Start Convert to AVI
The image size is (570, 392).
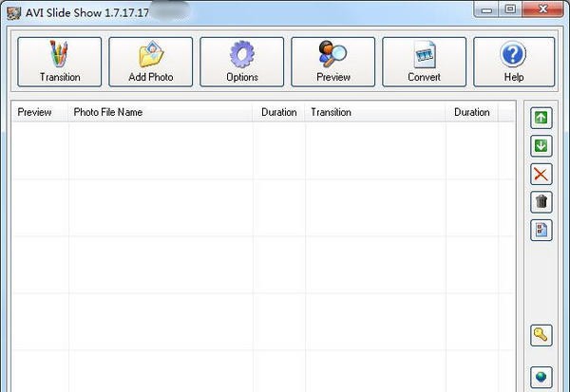tap(424, 62)
